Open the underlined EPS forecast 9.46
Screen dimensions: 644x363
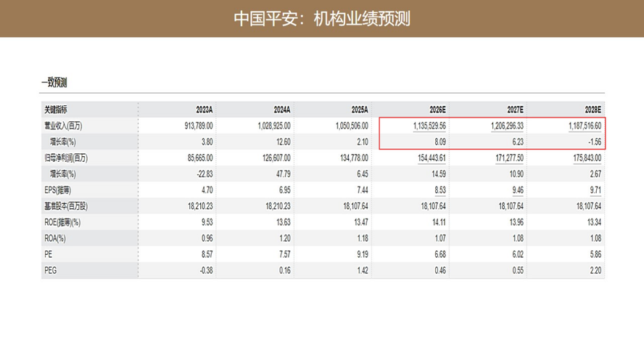click(518, 190)
